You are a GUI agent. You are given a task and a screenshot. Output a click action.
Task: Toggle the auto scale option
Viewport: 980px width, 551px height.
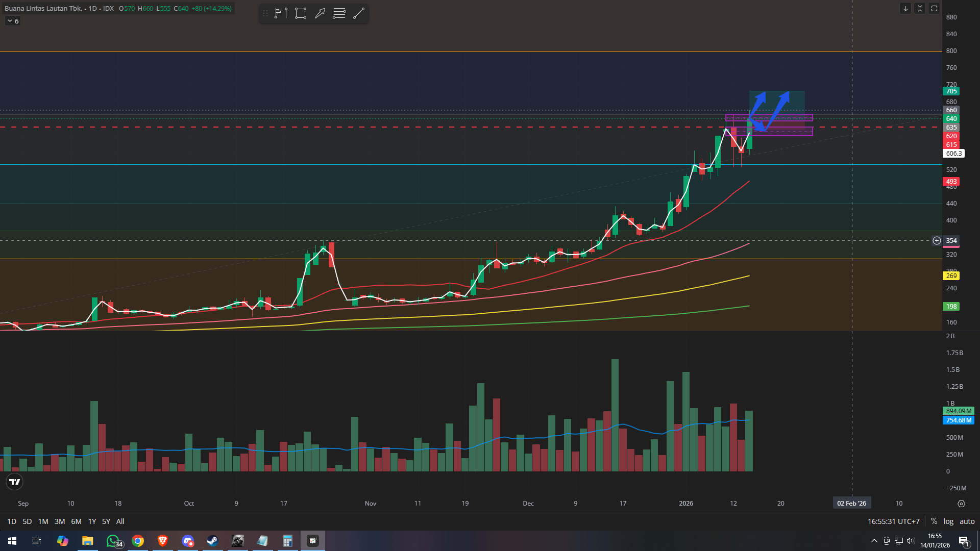[967, 521]
